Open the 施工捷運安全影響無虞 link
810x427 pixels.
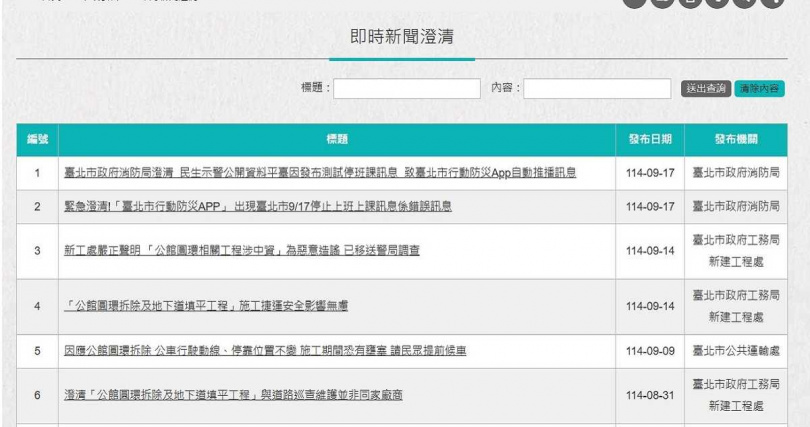click(x=206, y=306)
